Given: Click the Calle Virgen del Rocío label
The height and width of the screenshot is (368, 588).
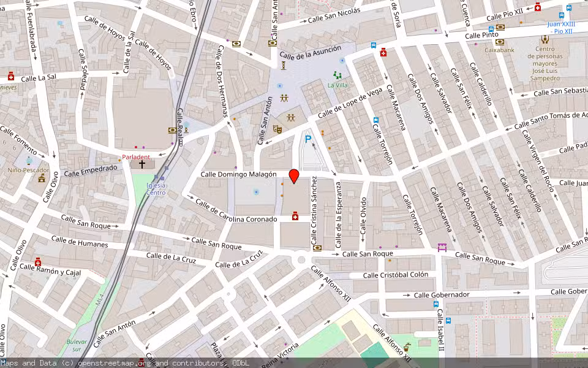Looking at the screenshot, I should pyautogui.click(x=538, y=160).
